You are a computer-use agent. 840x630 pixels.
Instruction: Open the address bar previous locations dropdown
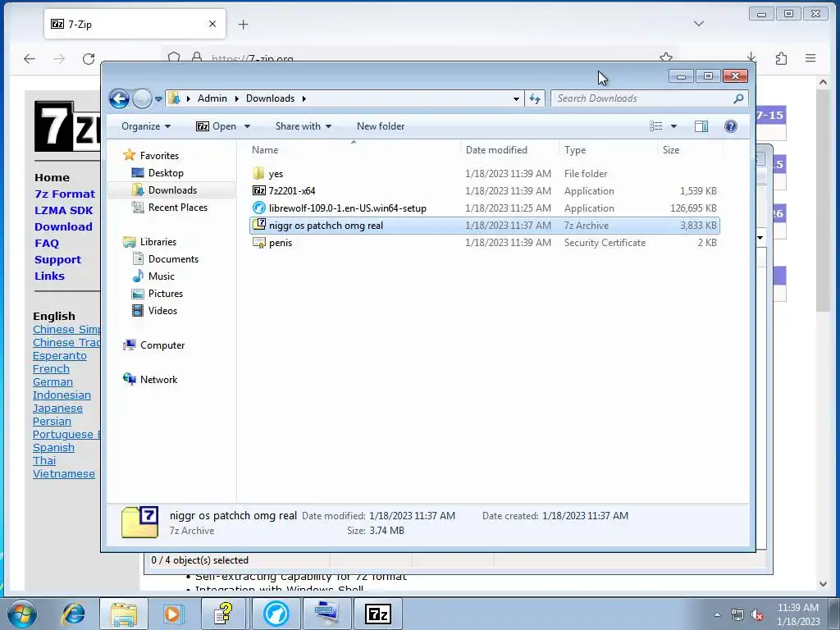point(516,98)
